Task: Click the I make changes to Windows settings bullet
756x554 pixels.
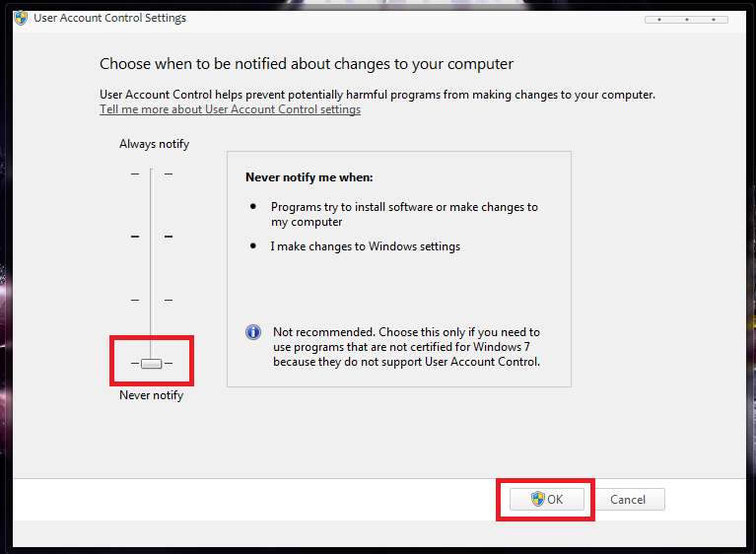Action: [365, 246]
